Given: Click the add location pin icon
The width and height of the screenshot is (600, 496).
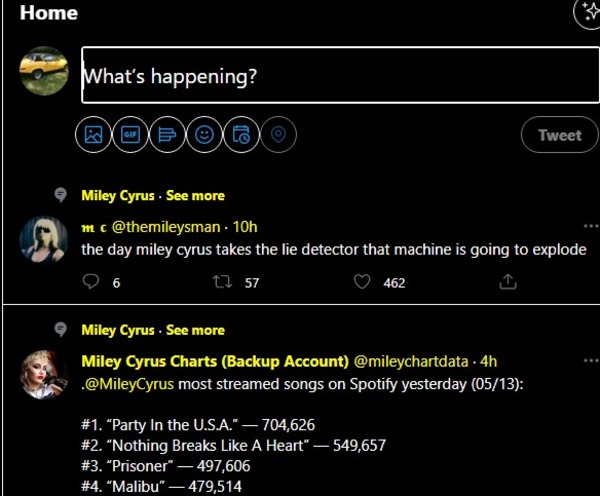Looking at the screenshot, I should pyautogui.click(x=278, y=136).
